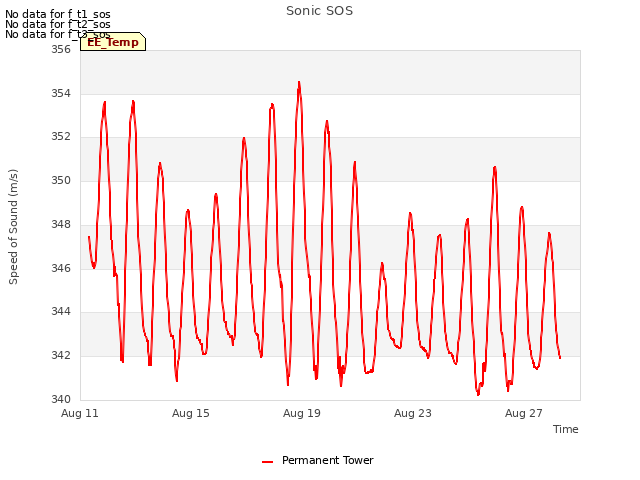
Task: Click the EE_Temp annotation label
Action: (x=113, y=42)
